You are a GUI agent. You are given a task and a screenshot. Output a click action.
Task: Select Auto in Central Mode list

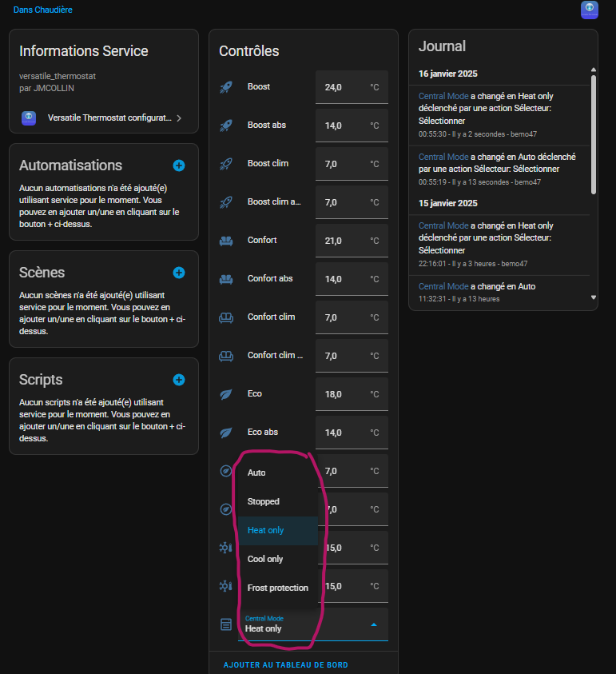(x=256, y=473)
